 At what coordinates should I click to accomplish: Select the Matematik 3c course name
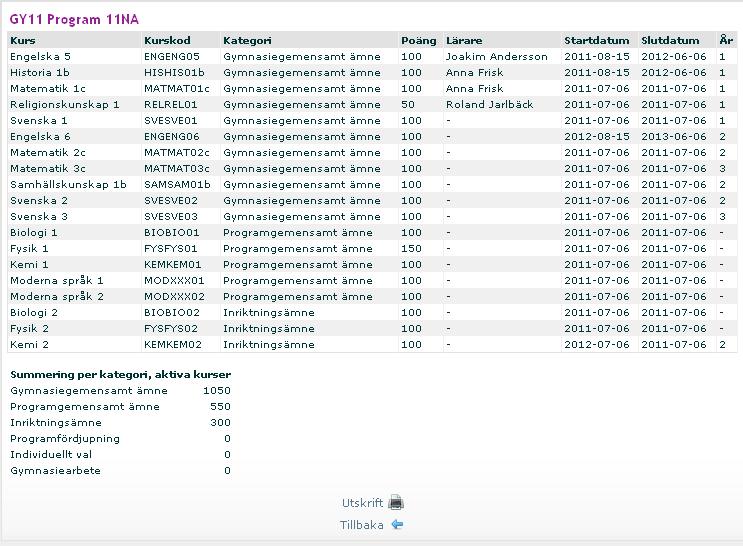click(x=48, y=169)
